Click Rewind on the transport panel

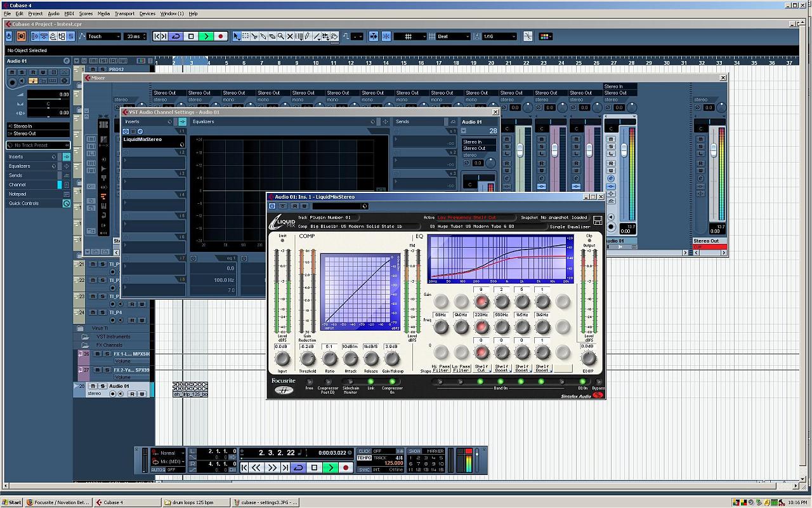pyautogui.click(x=257, y=467)
